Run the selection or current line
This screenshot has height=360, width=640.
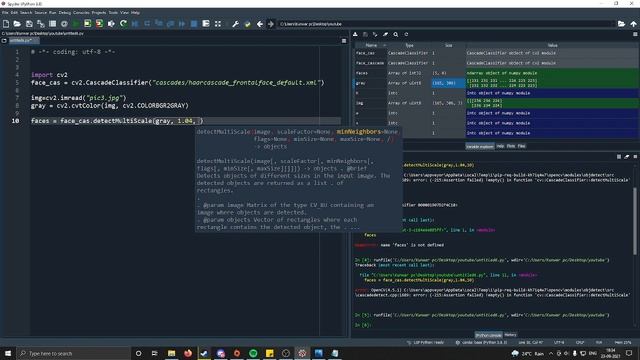[111, 24]
